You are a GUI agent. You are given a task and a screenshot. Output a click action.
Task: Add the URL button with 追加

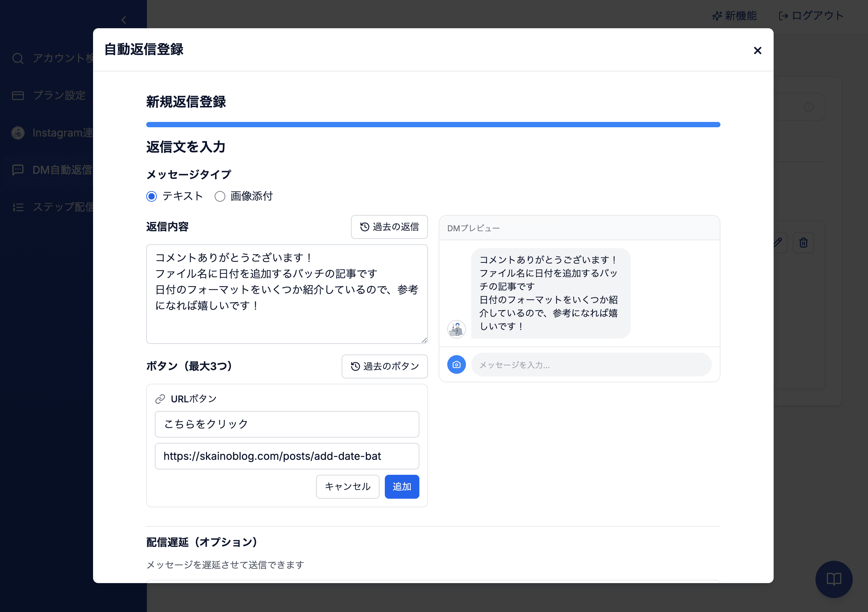tap(402, 486)
